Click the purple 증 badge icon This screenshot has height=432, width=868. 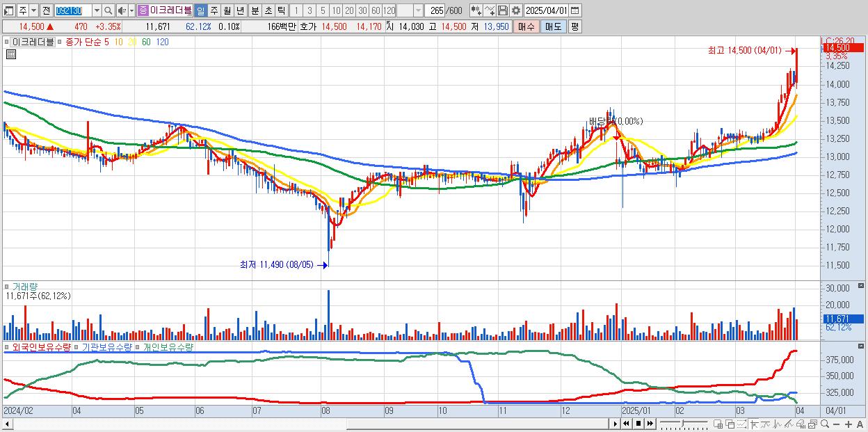(x=143, y=10)
